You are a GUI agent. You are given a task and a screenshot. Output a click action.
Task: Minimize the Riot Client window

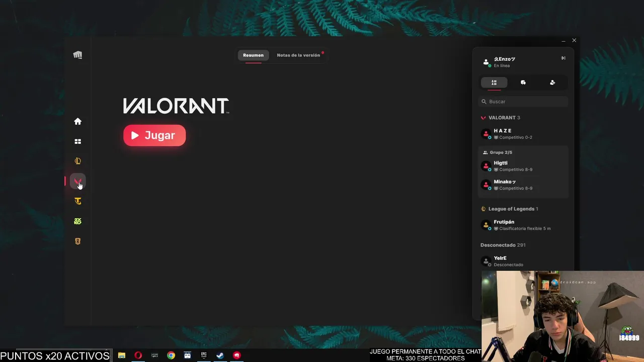[x=563, y=41]
